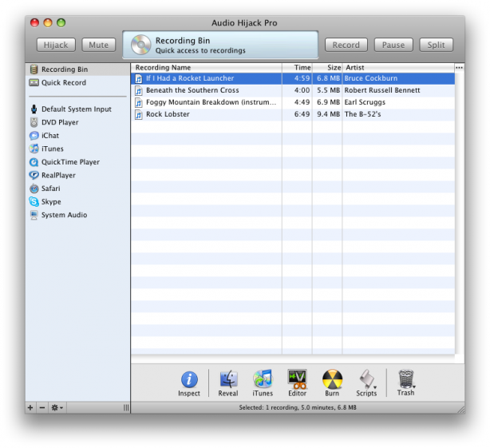Click the file icon for Rock Lobster
490x448 pixels.
pyautogui.click(x=138, y=115)
